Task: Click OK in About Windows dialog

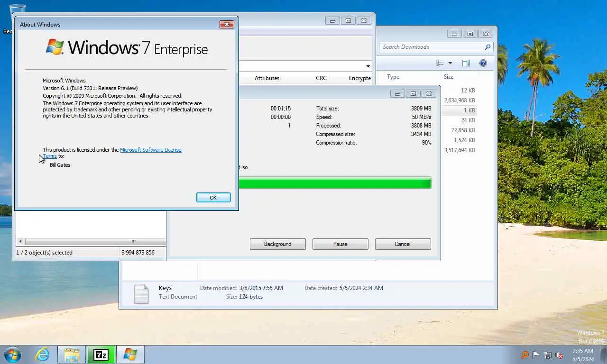Action: coord(213,198)
